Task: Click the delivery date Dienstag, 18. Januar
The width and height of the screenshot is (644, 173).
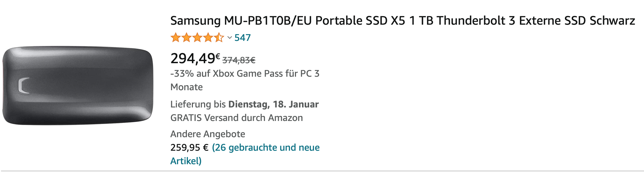Action: tap(273, 104)
